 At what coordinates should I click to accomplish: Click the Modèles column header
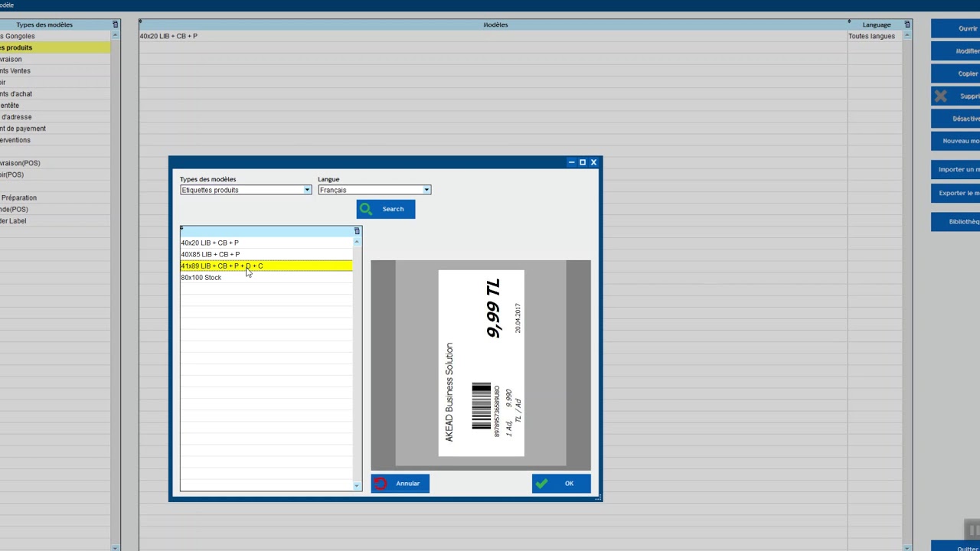495,24
